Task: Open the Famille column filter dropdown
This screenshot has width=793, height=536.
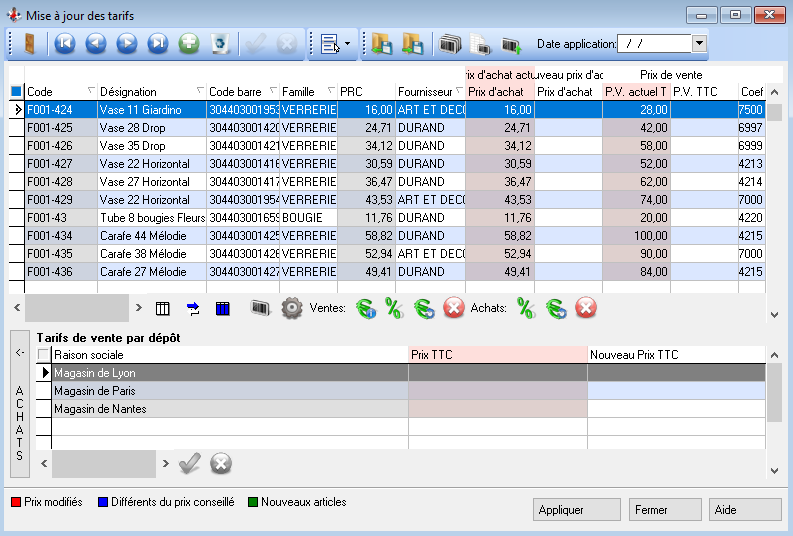Action: click(x=331, y=91)
